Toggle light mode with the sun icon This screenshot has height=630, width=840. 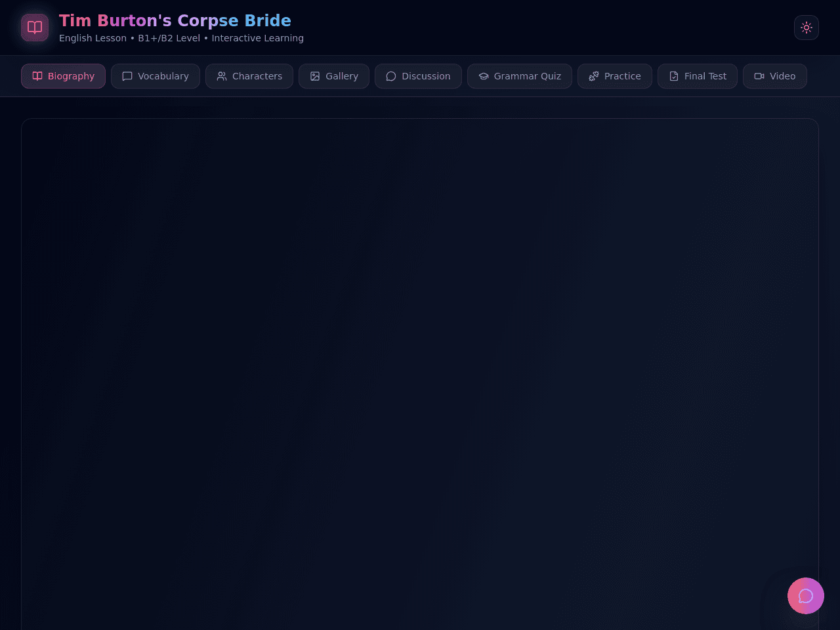coord(807,28)
